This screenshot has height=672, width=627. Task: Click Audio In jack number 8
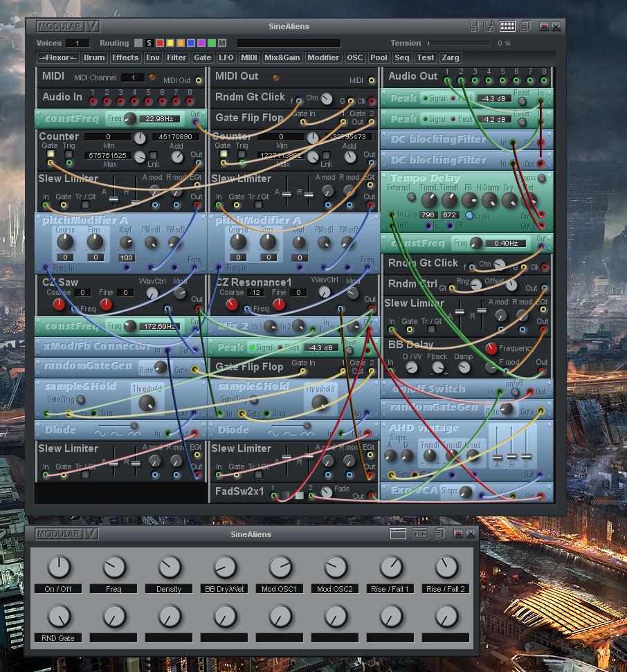(190, 101)
